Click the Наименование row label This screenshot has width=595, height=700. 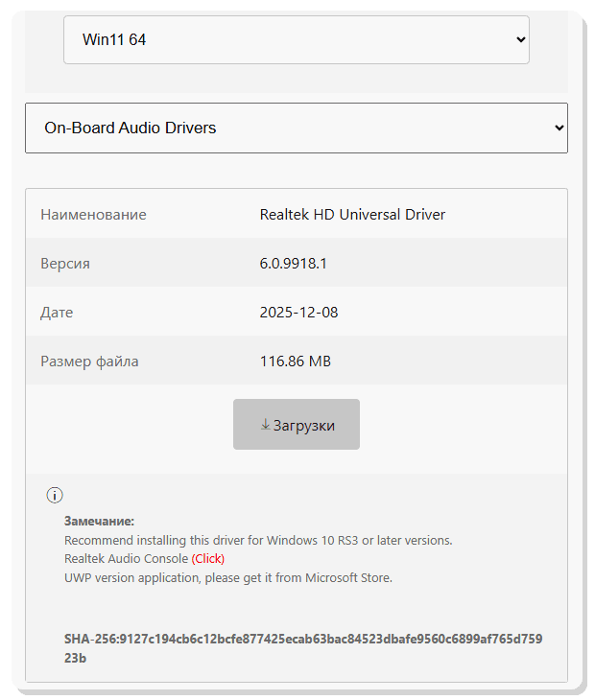(93, 214)
